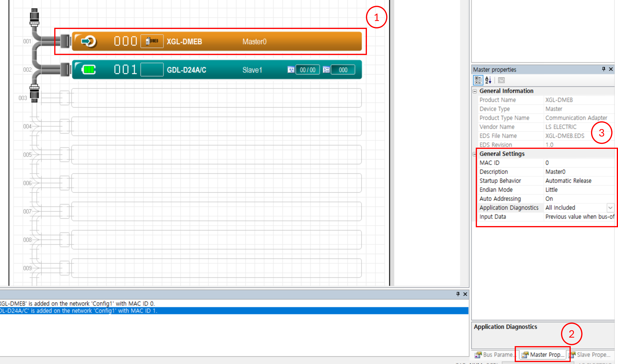Select the categorized view icon in Master properties

[478, 80]
